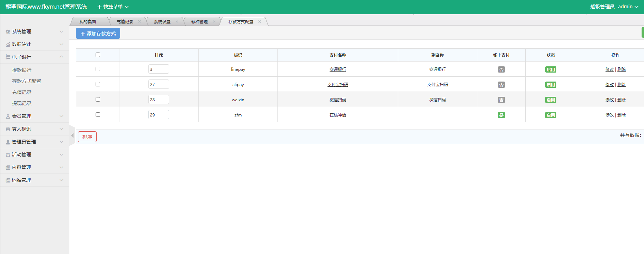Click the list icon beside 电子银行
The height and width of the screenshot is (254, 644).
pyautogui.click(x=8, y=57)
